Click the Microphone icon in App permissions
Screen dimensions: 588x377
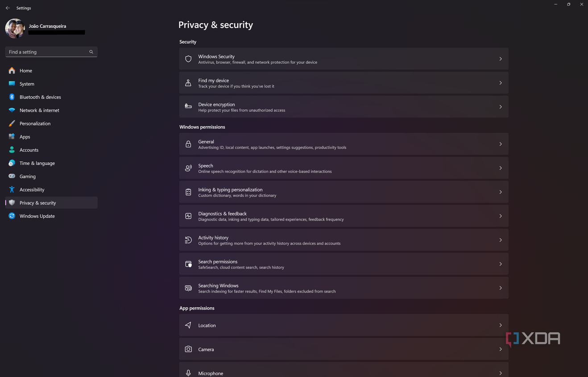click(x=188, y=373)
